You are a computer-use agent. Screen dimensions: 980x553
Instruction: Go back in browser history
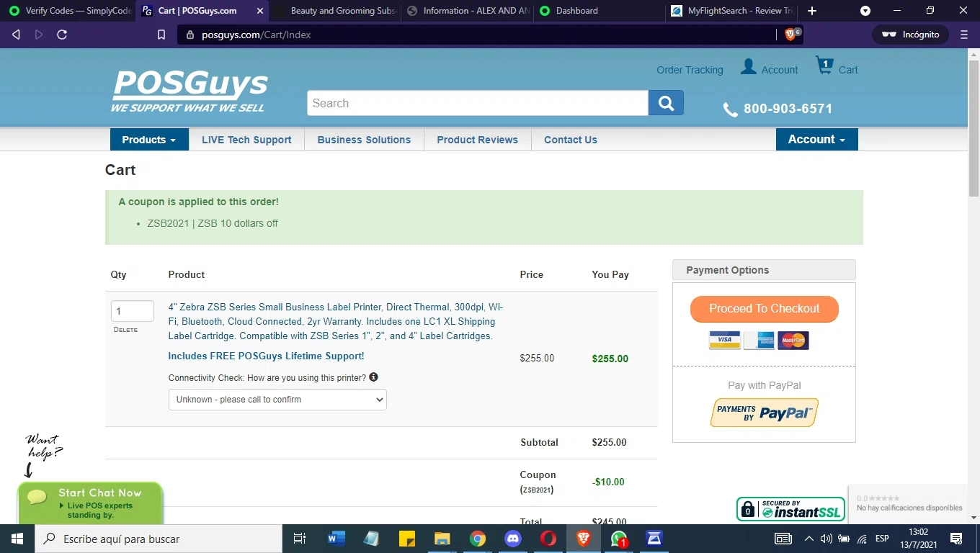coord(16,35)
